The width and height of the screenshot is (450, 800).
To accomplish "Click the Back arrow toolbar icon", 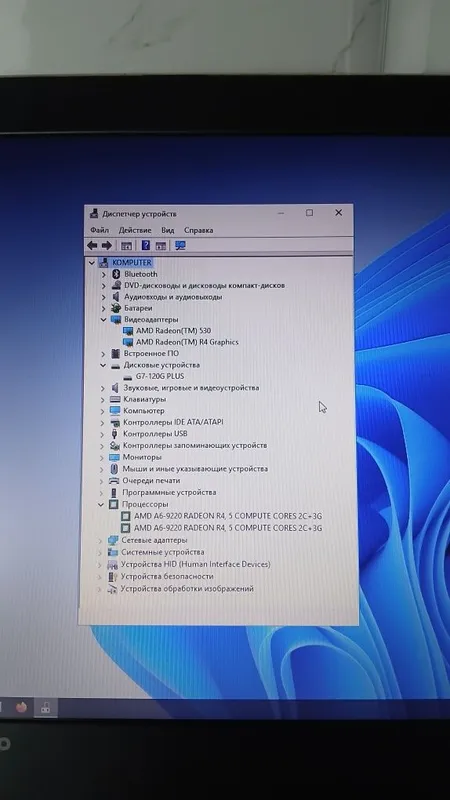I will click(92, 246).
